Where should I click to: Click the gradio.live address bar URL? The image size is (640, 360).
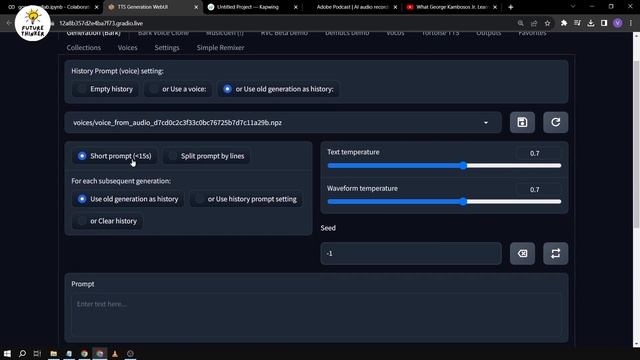click(101, 23)
